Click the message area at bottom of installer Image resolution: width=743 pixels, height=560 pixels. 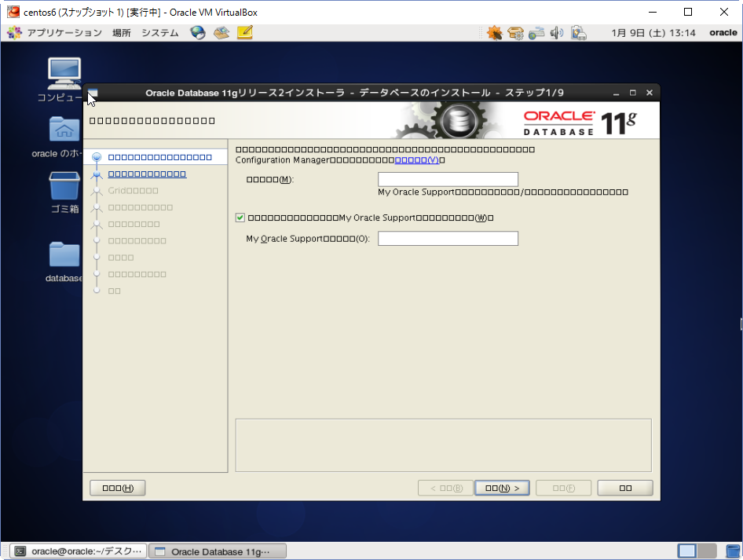point(444,445)
